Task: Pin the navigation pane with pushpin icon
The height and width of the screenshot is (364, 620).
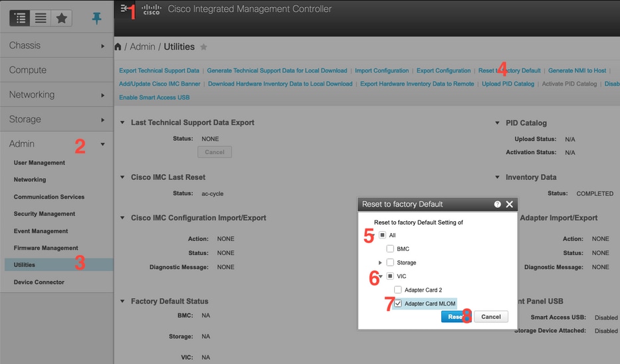Action: coord(96,18)
